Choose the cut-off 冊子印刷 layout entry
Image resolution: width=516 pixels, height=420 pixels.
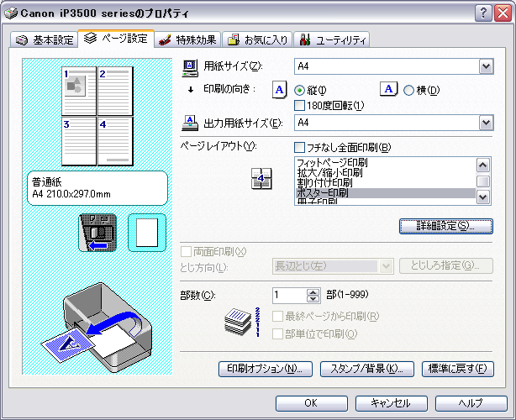(386, 202)
